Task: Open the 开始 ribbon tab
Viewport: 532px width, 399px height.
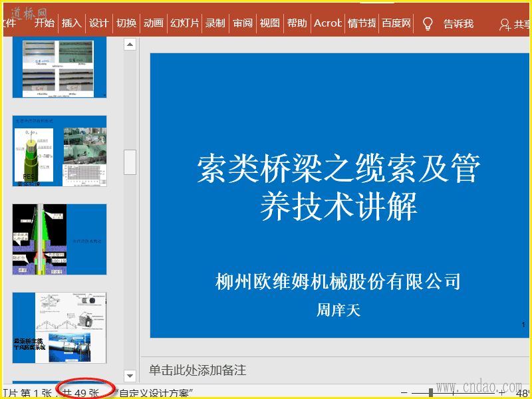Action: [x=44, y=23]
